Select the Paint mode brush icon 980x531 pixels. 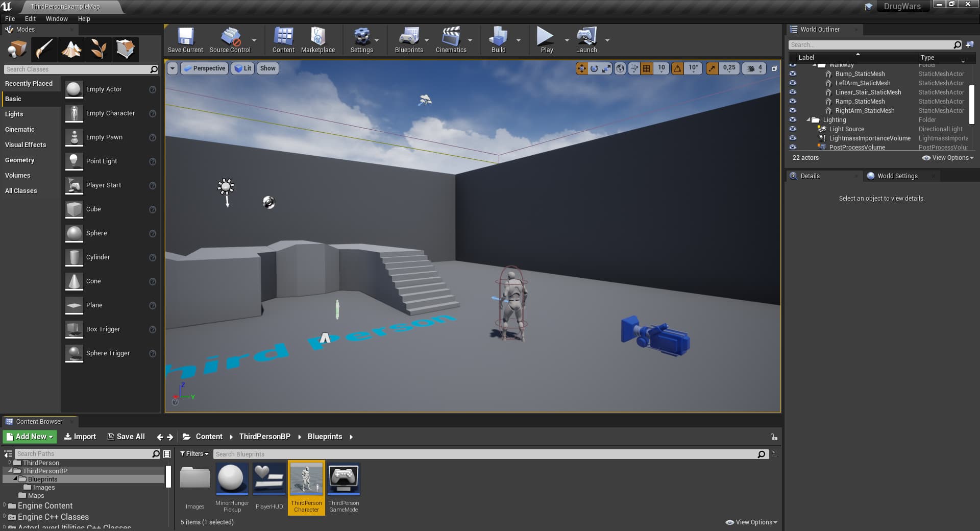44,50
